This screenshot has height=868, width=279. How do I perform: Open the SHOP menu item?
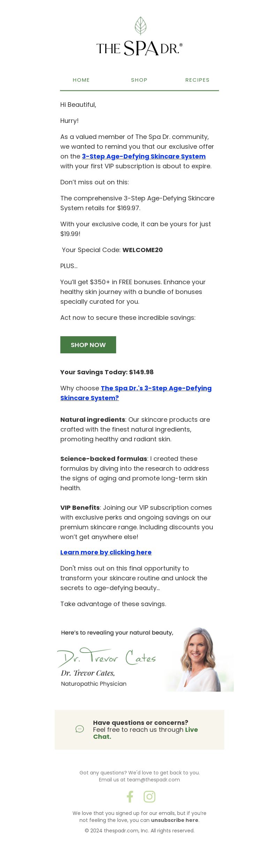pyautogui.click(x=139, y=80)
